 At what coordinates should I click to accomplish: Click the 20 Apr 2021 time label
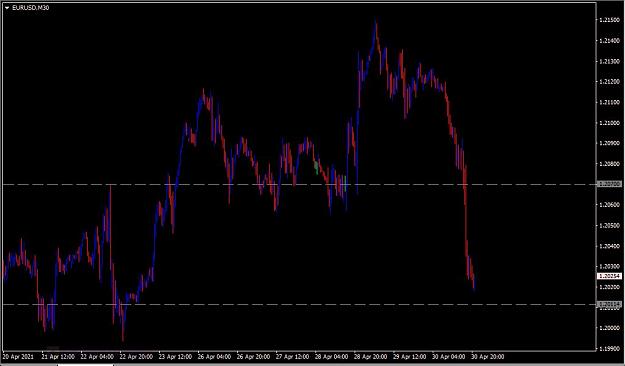pyautogui.click(x=19, y=356)
